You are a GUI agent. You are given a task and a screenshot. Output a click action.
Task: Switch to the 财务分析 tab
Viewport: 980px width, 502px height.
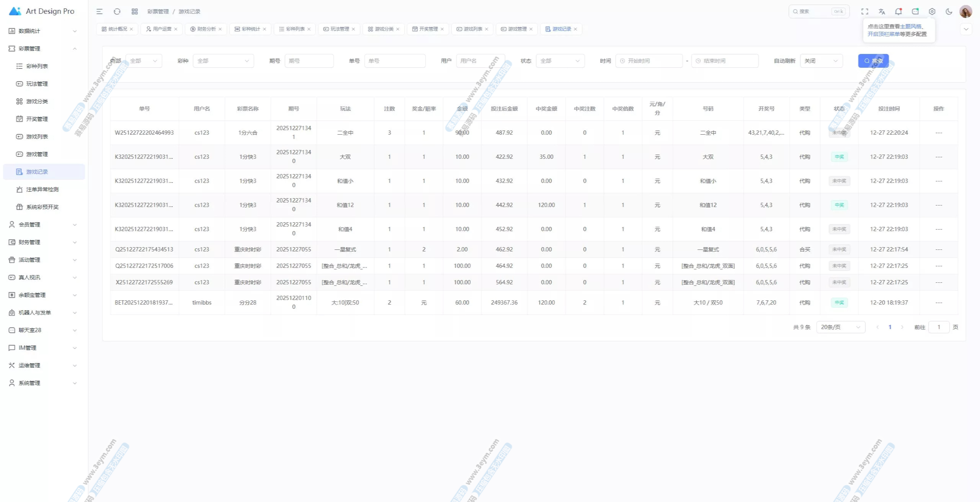click(x=206, y=29)
